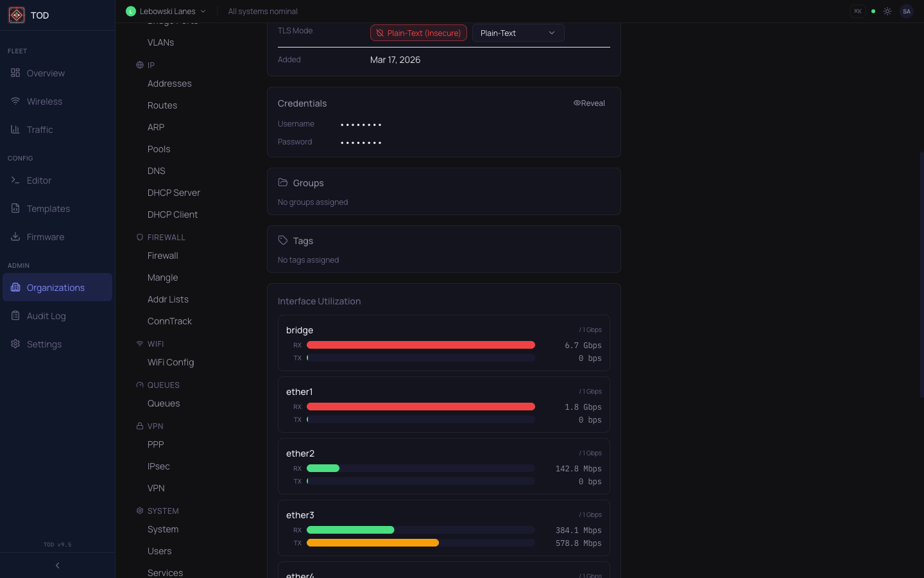
Task: Toggle light theme with the sun icon
Action: point(887,11)
